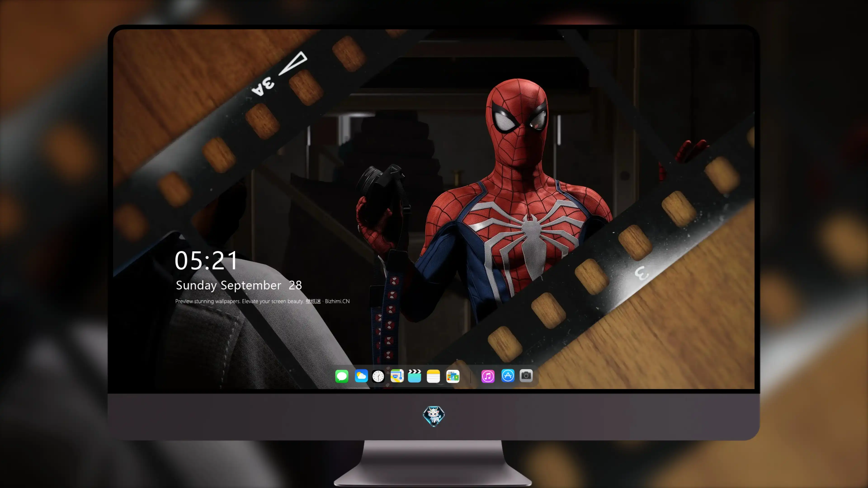Select the date text Sunday September 28

[x=239, y=285]
